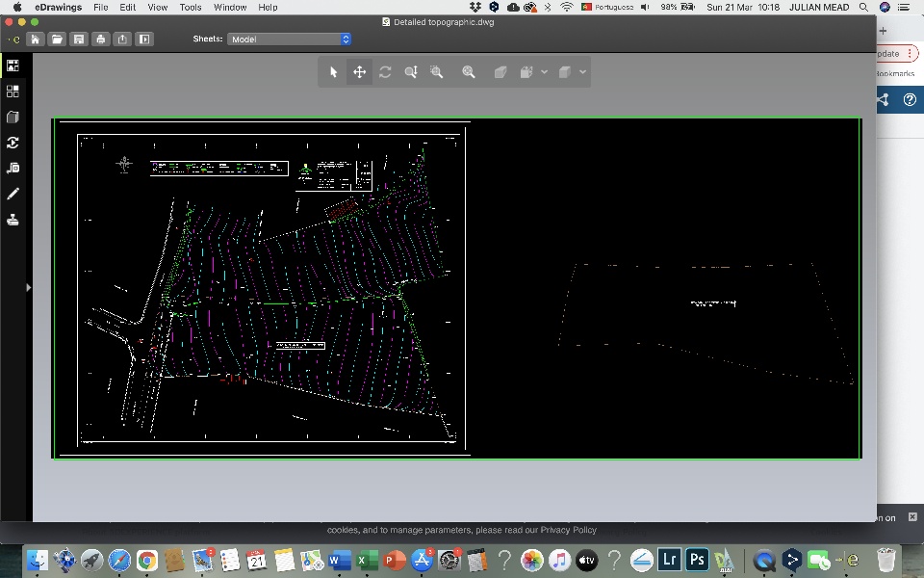Open a file with the folder icon

coord(57,39)
